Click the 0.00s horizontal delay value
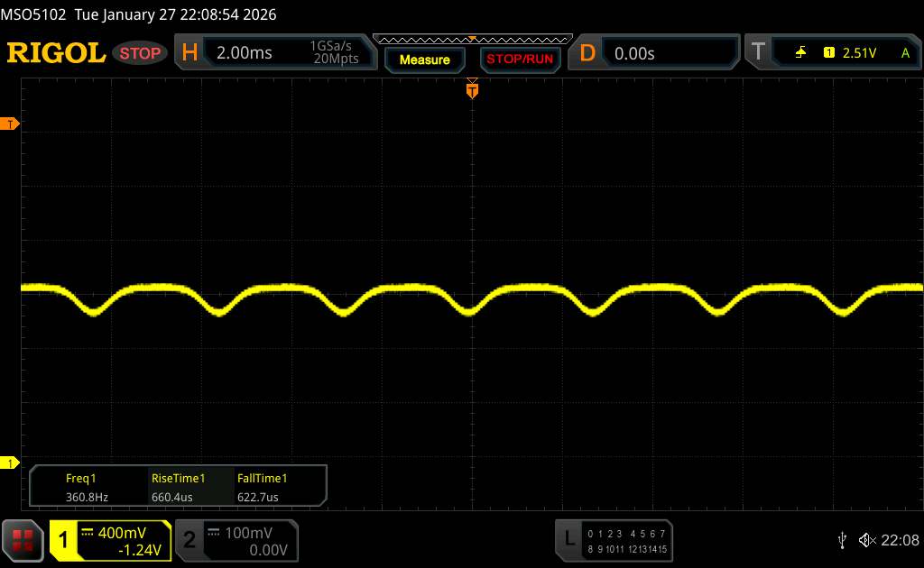The height and width of the screenshot is (568, 924). point(634,53)
